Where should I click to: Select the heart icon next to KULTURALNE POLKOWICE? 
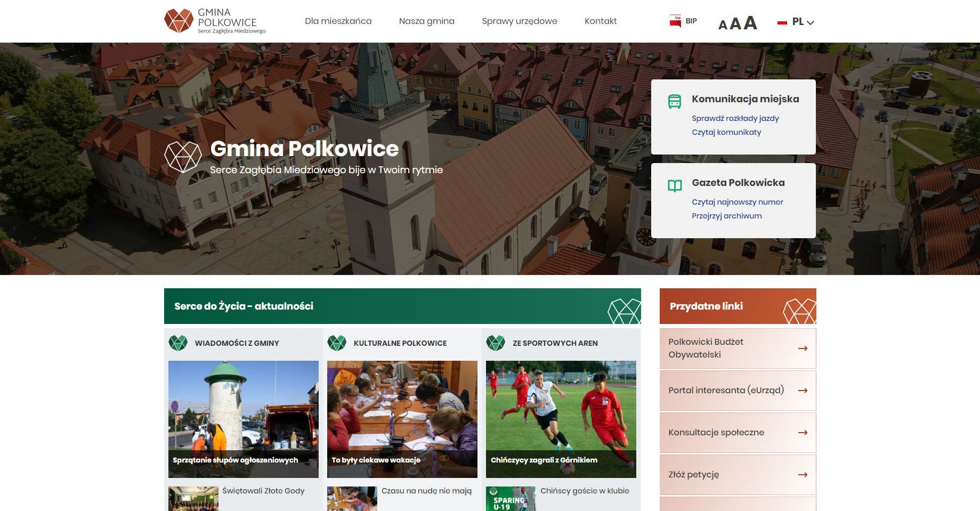337,343
